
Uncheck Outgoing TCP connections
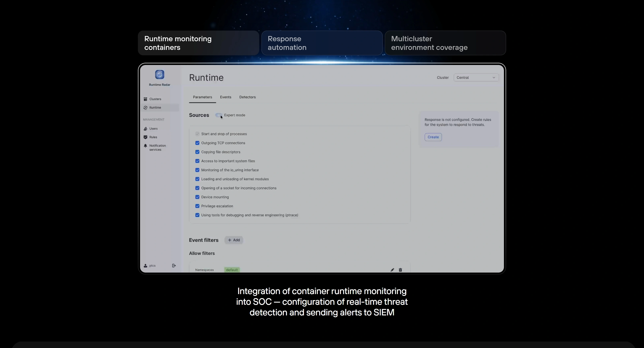(197, 143)
